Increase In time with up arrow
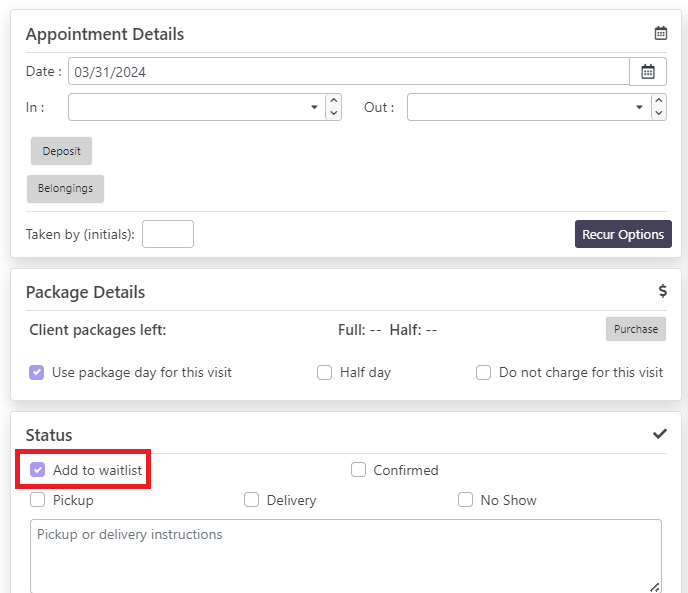The height and width of the screenshot is (593, 688). pyautogui.click(x=333, y=101)
